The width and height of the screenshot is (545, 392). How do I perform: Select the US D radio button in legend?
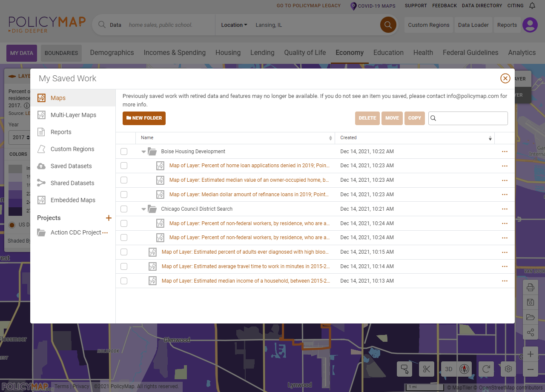(x=12, y=225)
